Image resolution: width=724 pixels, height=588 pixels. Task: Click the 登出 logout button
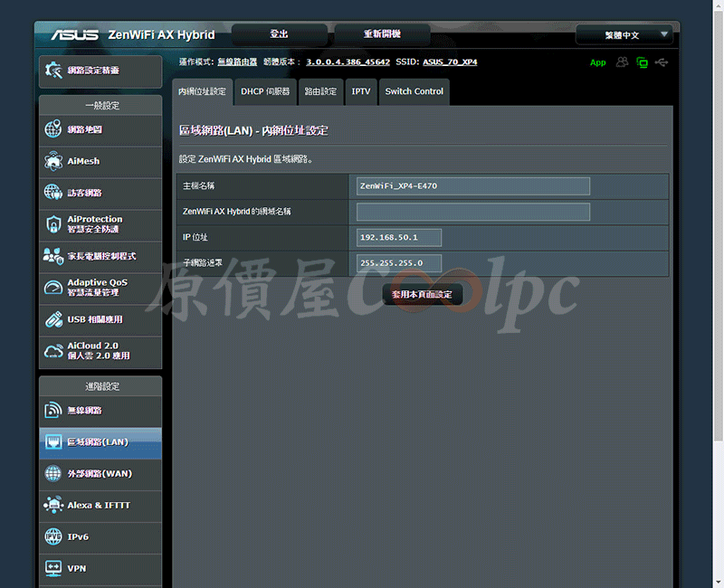click(280, 34)
